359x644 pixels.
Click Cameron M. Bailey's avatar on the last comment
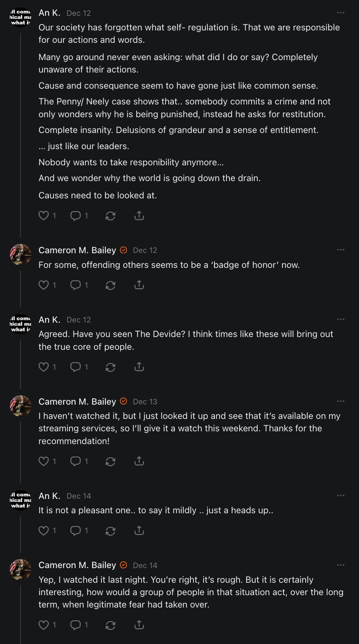(20, 569)
